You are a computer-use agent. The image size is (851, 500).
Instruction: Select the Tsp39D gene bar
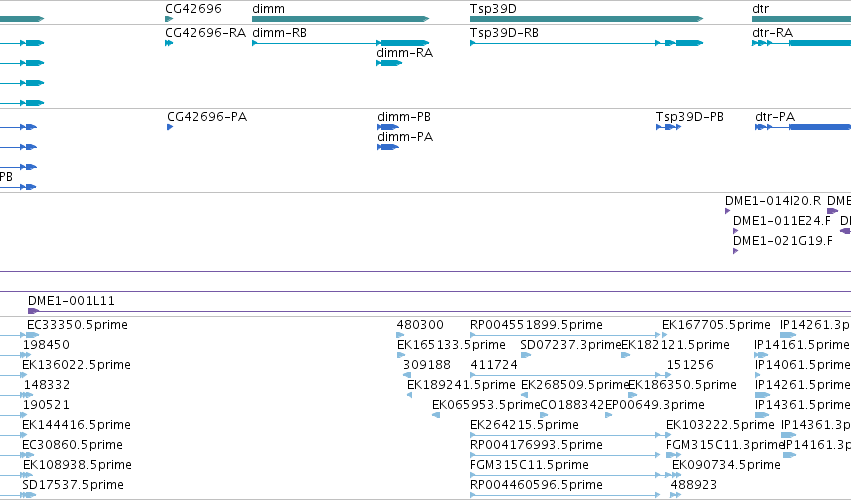click(586, 19)
